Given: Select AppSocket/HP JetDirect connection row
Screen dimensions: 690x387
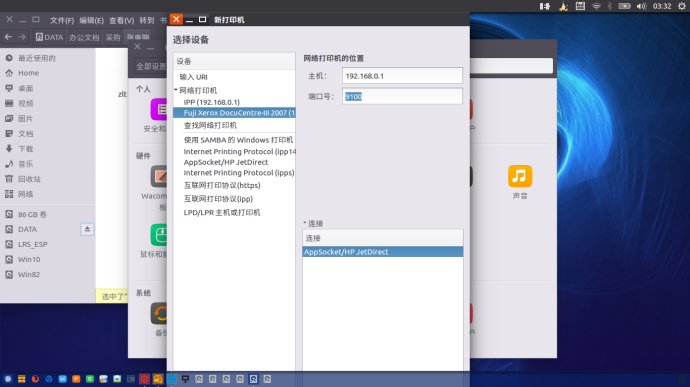Looking at the screenshot, I should point(382,252).
